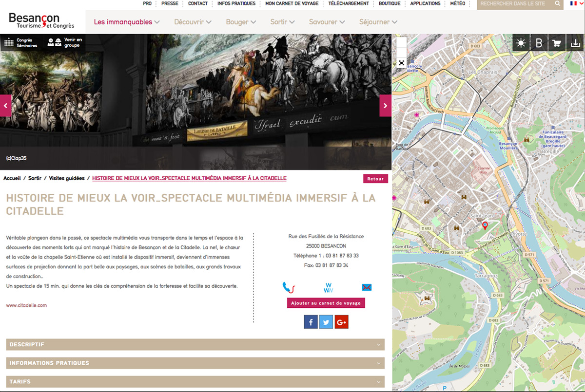This screenshot has width=585, height=392.
Task: Click the Rue des Fusillés de la Résistance address
Action: (326, 237)
